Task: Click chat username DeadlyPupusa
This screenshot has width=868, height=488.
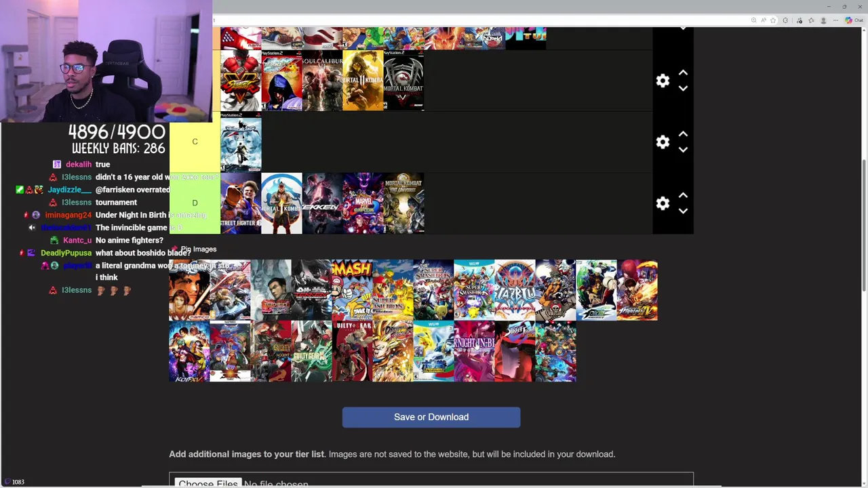Action: pyautogui.click(x=66, y=253)
